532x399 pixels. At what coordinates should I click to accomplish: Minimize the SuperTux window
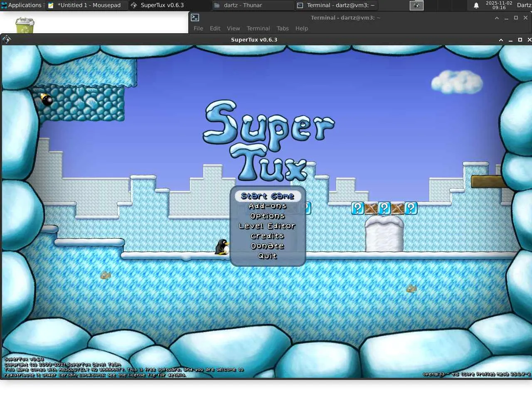point(510,40)
